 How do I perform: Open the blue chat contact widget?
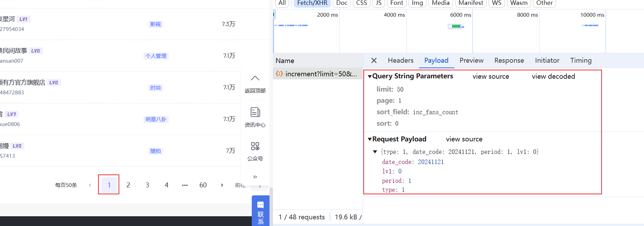pyautogui.click(x=260, y=211)
